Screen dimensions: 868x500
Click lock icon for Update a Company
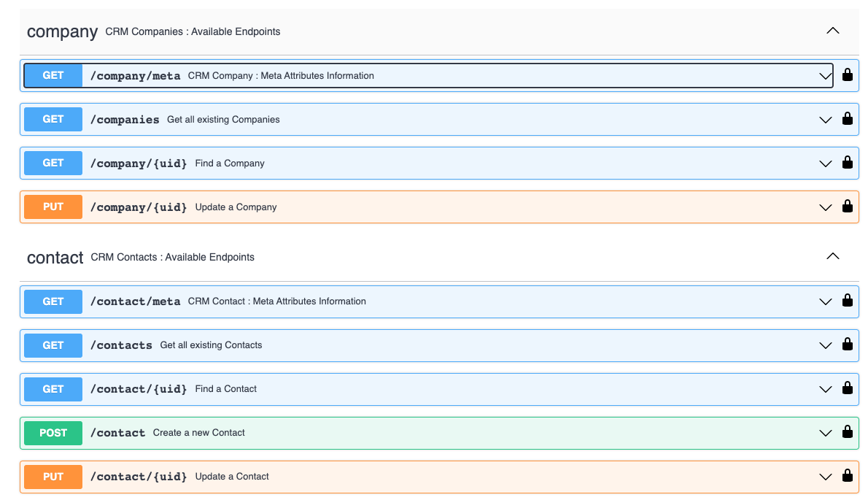(x=847, y=206)
